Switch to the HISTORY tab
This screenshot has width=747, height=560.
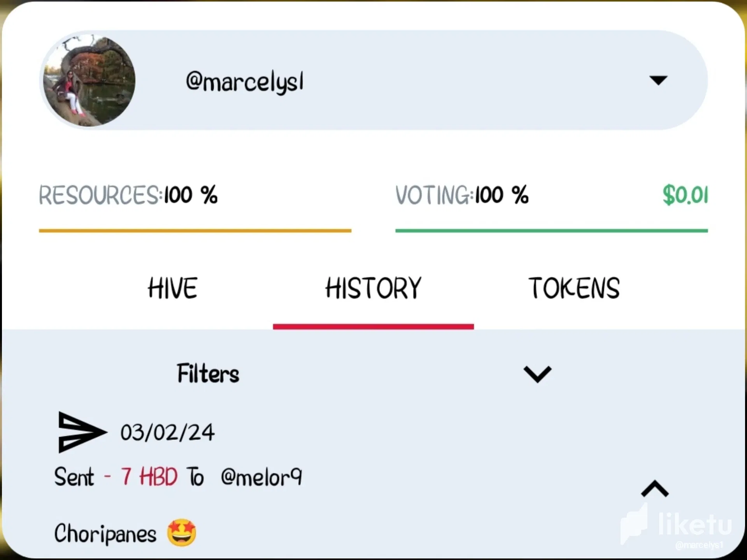[x=373, y=288]
